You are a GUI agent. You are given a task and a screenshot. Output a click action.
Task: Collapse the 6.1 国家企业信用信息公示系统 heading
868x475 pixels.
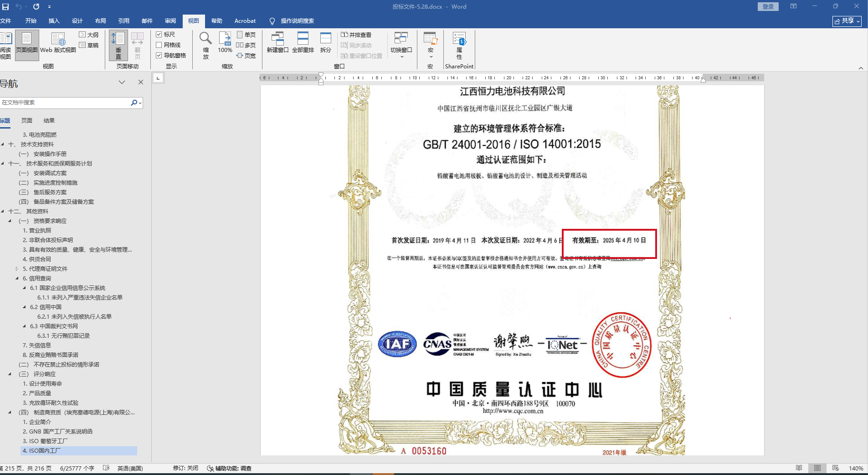24,288
